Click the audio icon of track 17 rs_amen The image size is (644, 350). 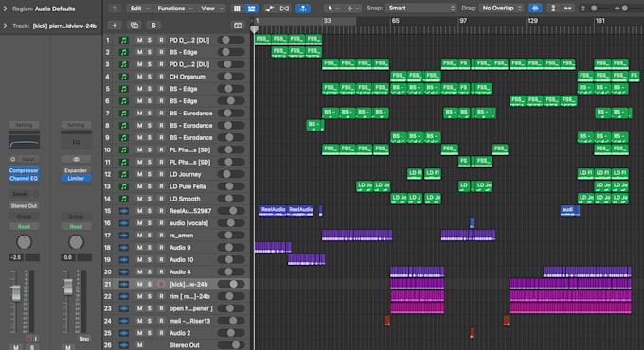(x=124, y=236)
